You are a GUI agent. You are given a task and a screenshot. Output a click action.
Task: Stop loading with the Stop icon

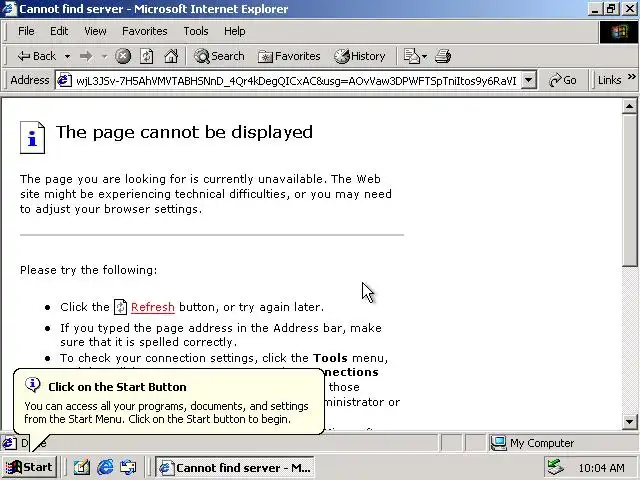(122, 56)
